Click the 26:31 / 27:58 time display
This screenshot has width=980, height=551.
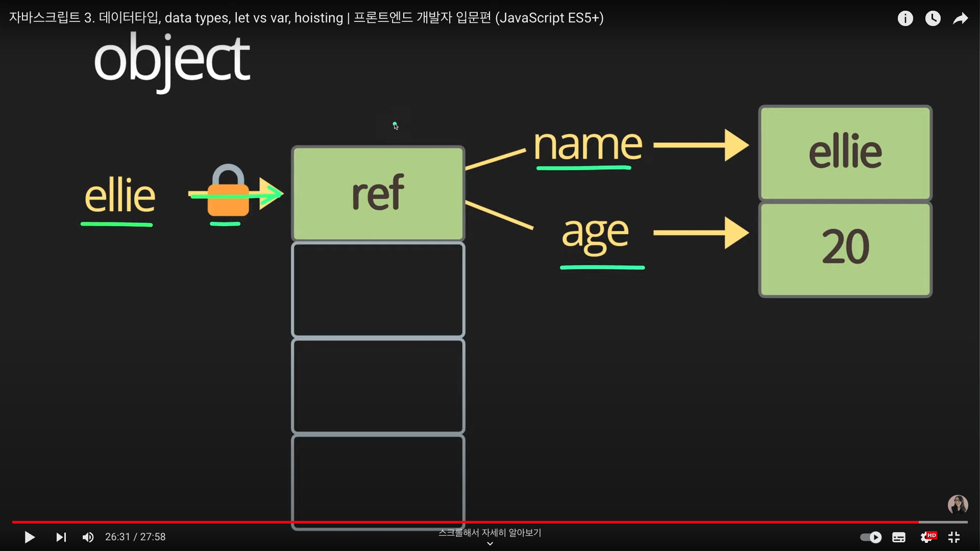pyautogui.click(x=135, y=537)
